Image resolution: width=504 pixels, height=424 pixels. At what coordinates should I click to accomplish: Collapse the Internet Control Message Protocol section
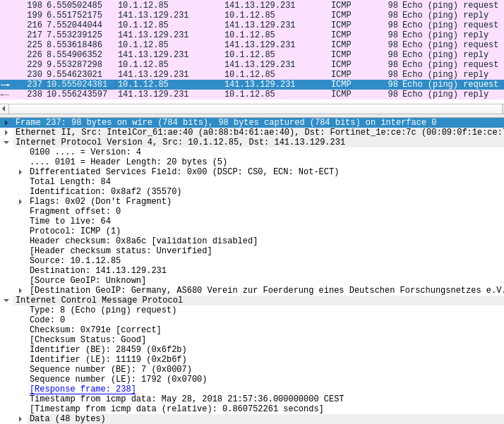click(6, 301)
